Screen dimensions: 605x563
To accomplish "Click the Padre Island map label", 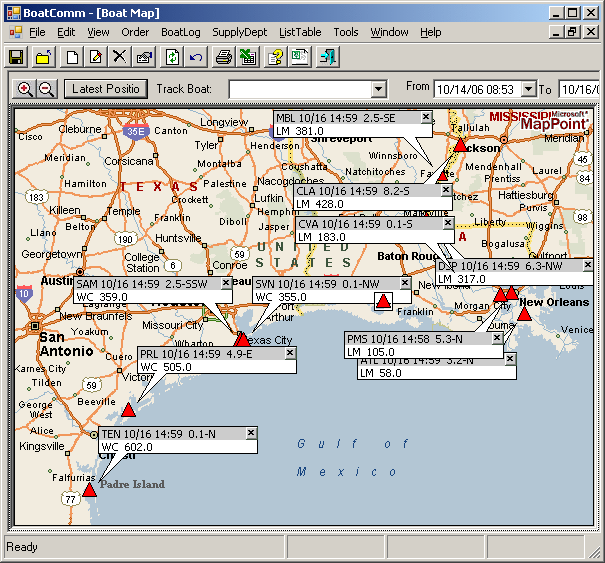I will [x=132, y=484].
